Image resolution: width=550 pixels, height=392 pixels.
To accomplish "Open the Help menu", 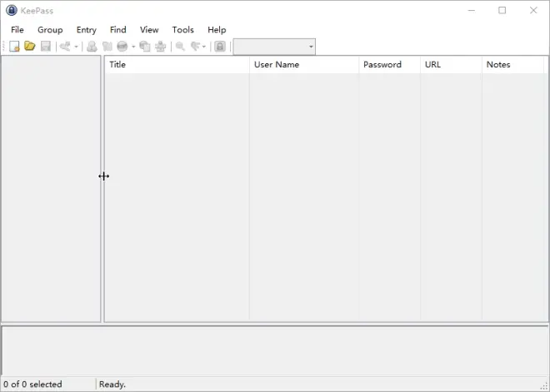I will 217,30.
